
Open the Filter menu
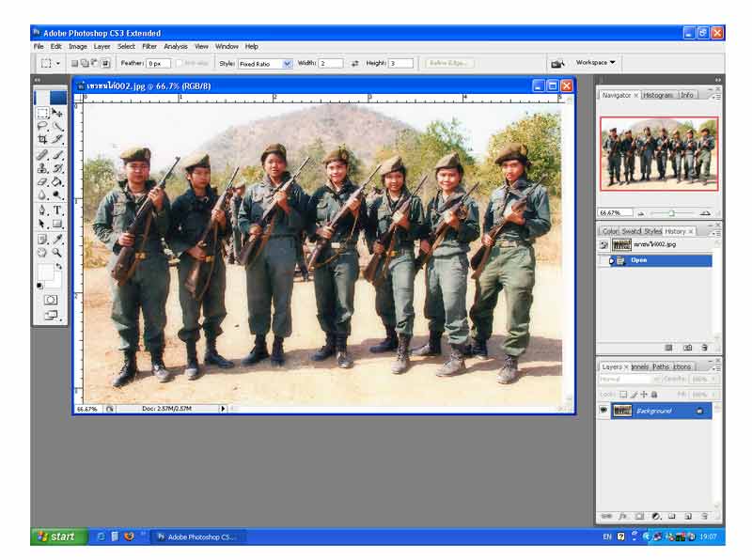point(149,46)
